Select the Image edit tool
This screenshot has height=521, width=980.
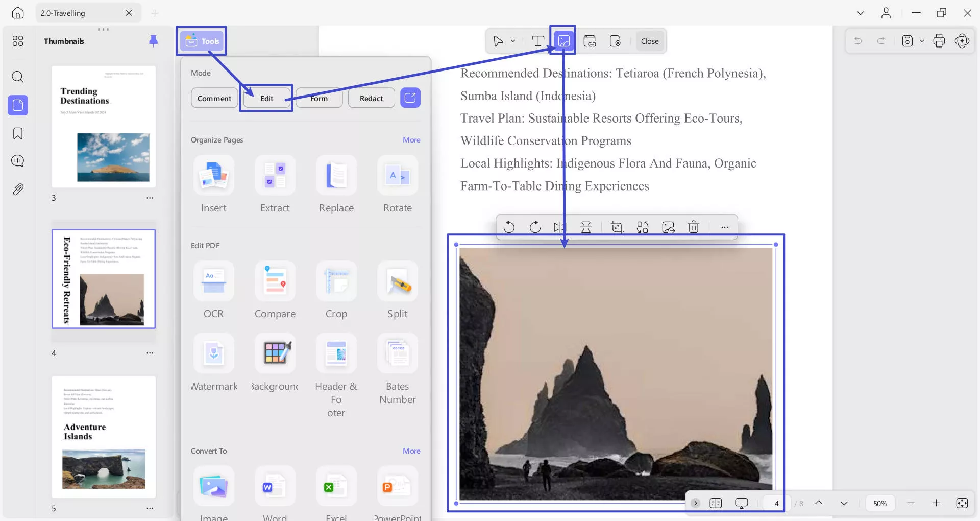[x=563, y=41]
